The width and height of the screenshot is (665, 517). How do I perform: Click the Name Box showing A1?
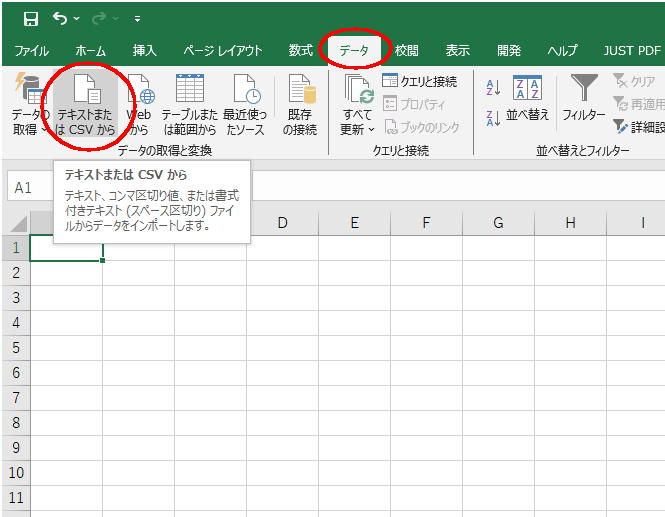(x=30, y=187)
